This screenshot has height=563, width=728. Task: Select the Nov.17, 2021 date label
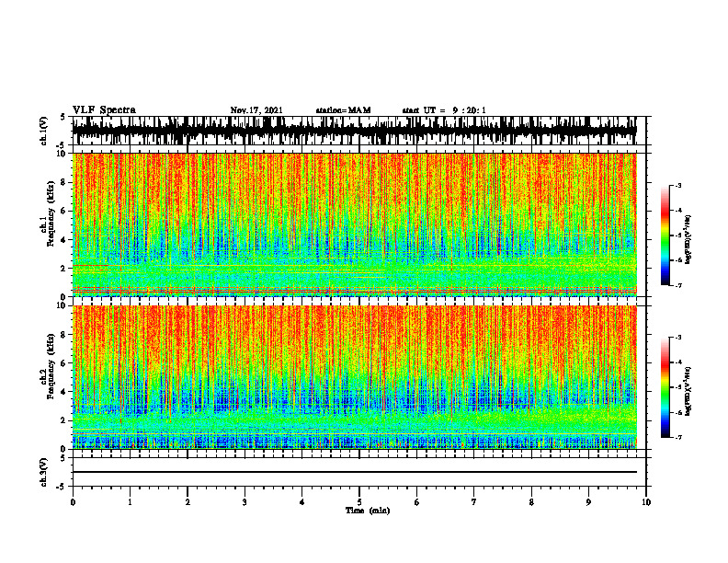pyautogui.click(x=256, y=110)
